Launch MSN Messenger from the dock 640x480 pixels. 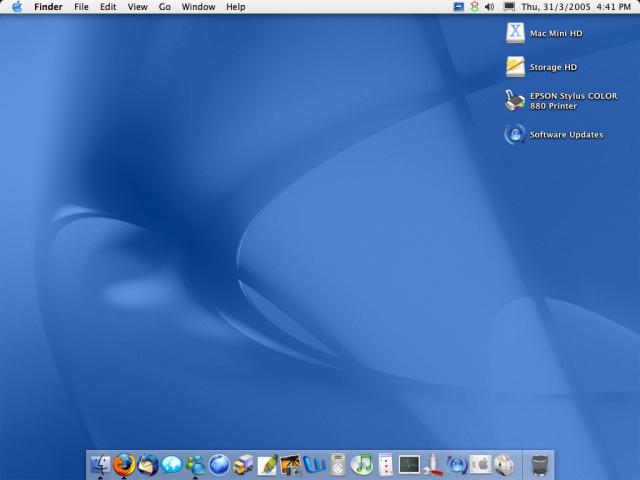point(196,465)
